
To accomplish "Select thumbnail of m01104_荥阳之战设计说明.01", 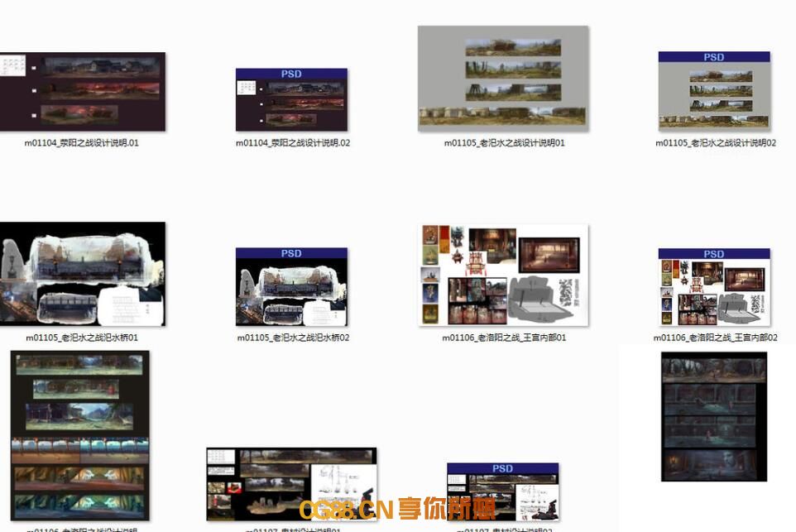I will coord(82,92).
